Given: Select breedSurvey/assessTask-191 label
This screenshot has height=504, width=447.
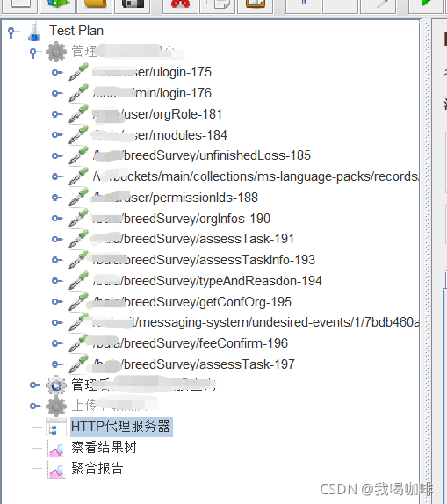Looking at the screenshot, I should pos(193,239).
